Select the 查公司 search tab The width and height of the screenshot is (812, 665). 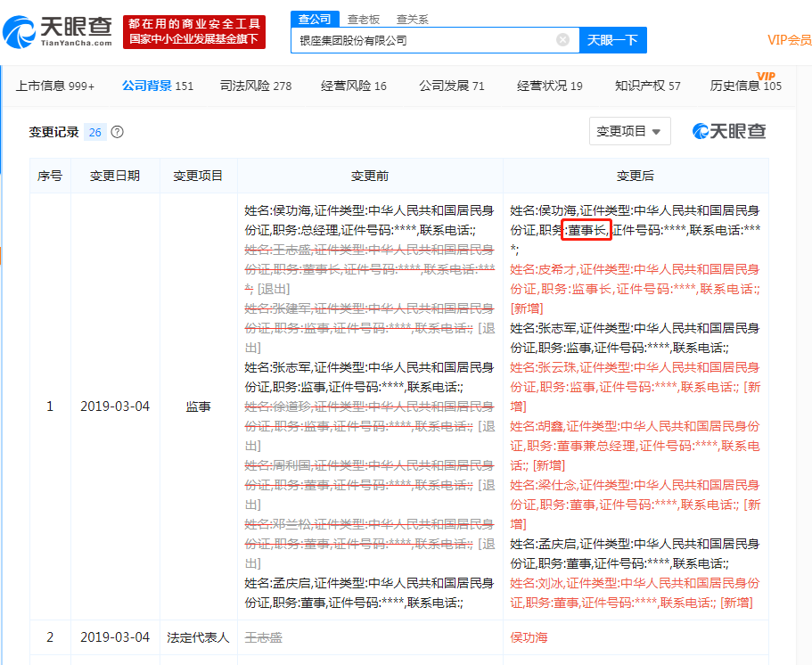click(314, 18)
